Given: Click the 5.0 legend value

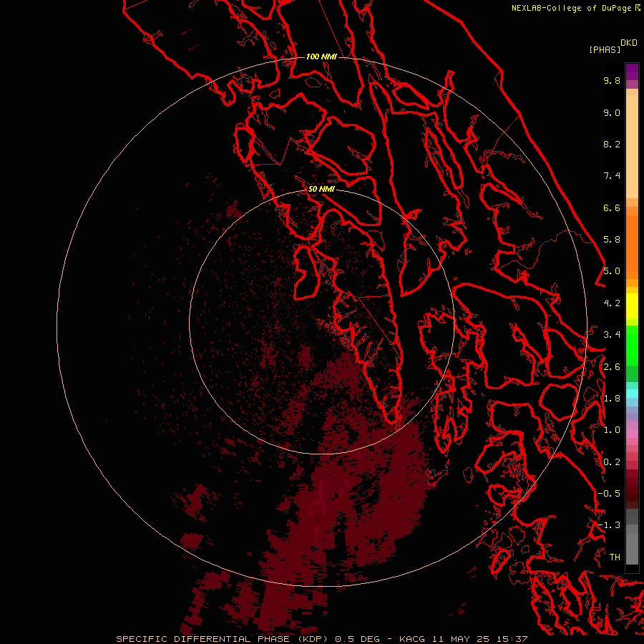Looking at the screenshot, I should tap(612, 271).
